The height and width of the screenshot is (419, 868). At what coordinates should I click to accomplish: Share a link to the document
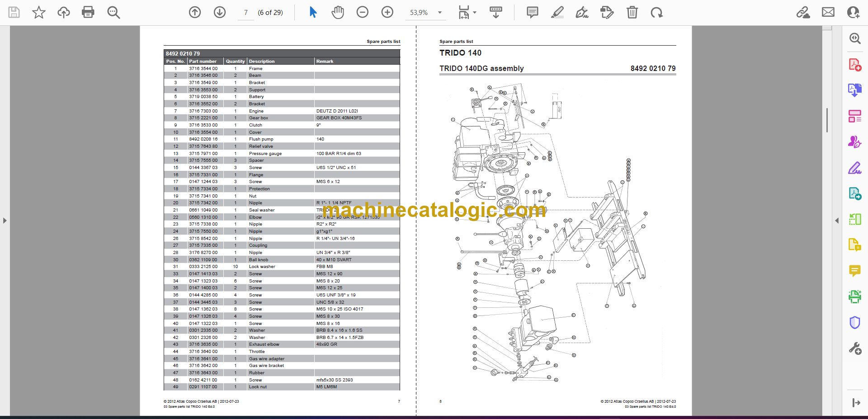803,12
